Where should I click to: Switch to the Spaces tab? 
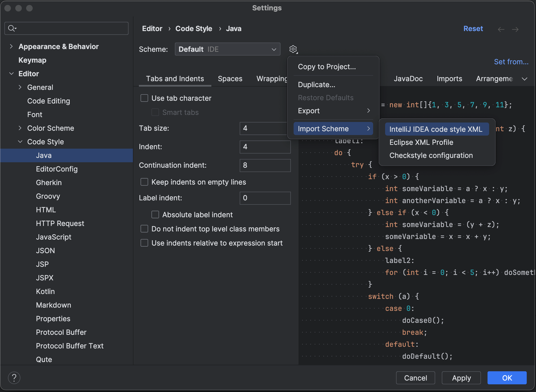(230, 79)
